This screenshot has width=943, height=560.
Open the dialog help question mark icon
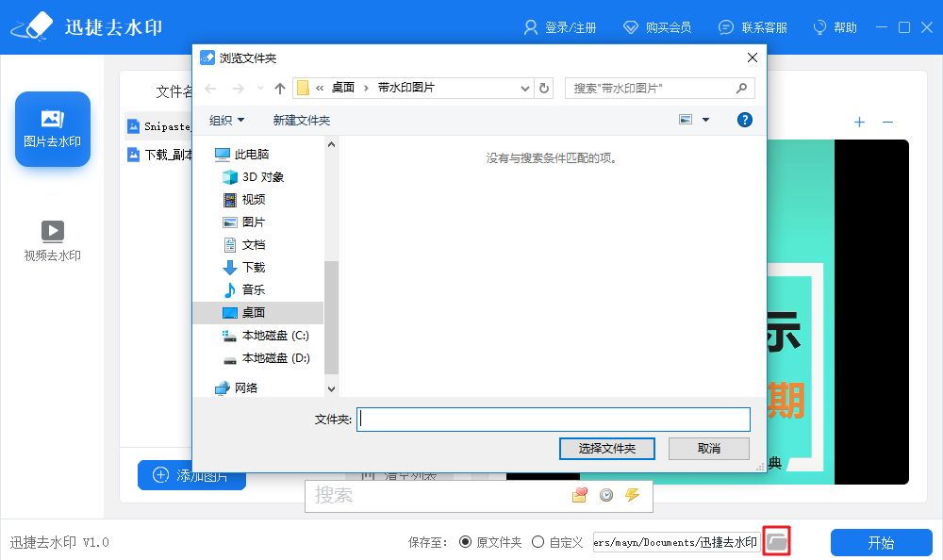point(745,120)
